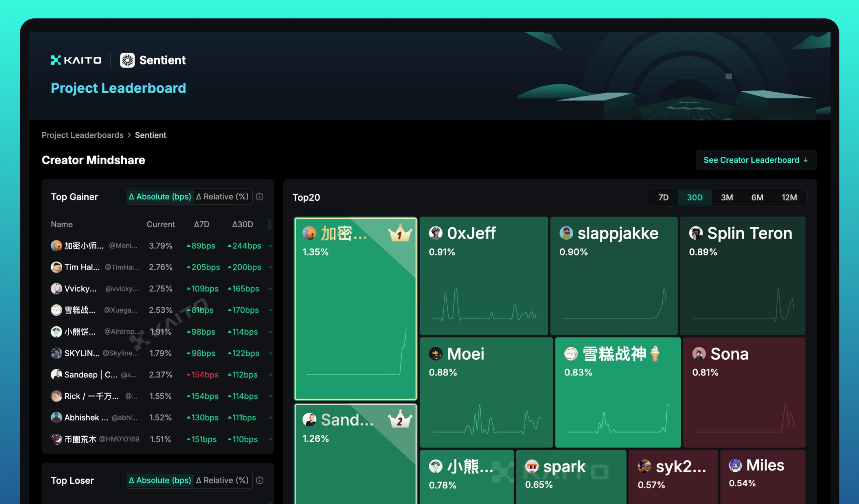Switch timeframe to the 7D tab
859x504 pixels.
(663, 197)
